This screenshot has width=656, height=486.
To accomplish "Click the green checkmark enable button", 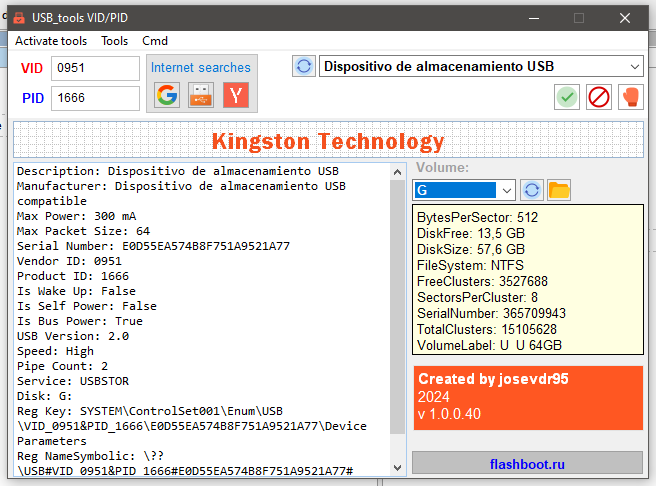I will click(x=567, y=97).
